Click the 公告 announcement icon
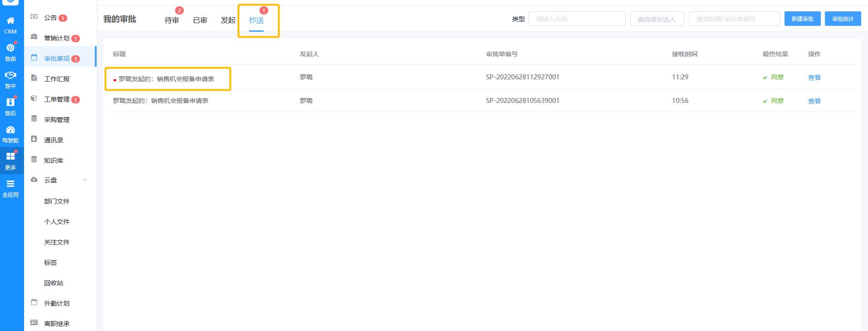Screen dimensions: 868x331 pyautogui.click(x=34, y=17)
